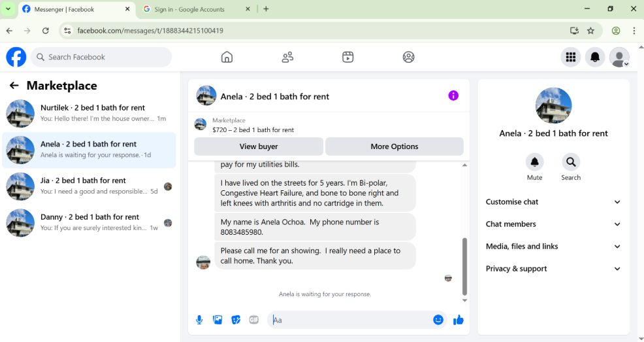Search in conversation magnifier icon
Viewport: 644px width, 342px height.
(571, 162)
